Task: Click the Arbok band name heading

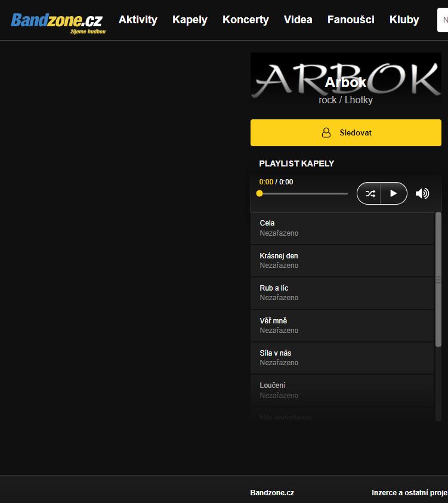Action: click(x=345, y=82)
